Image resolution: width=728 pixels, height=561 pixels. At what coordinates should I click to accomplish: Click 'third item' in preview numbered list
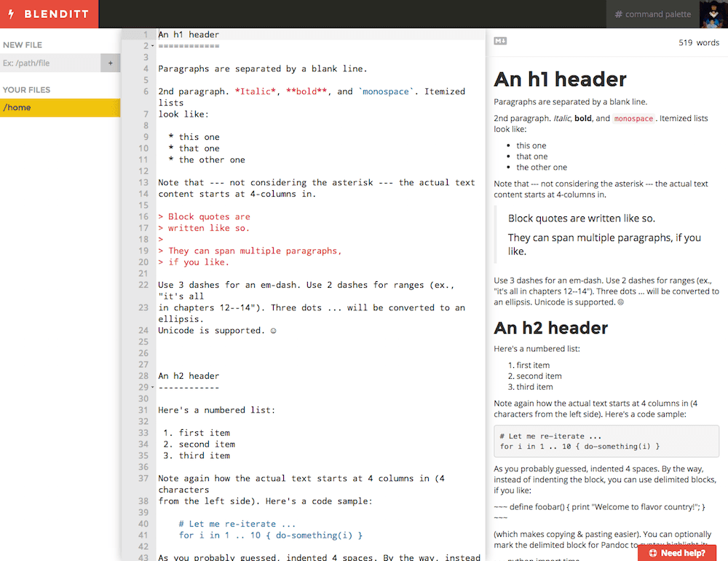click(x=534, y=387)
